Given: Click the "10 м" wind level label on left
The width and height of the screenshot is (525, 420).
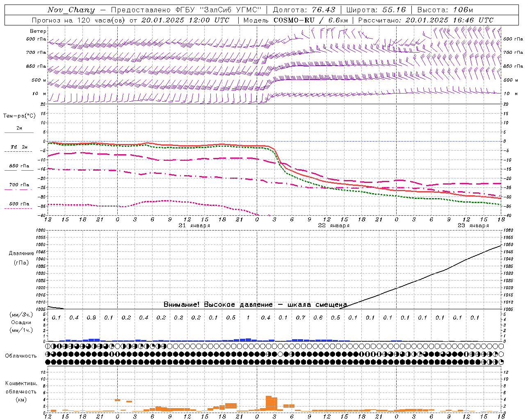Looking at the screenshot, I should (x=39, y=94).
